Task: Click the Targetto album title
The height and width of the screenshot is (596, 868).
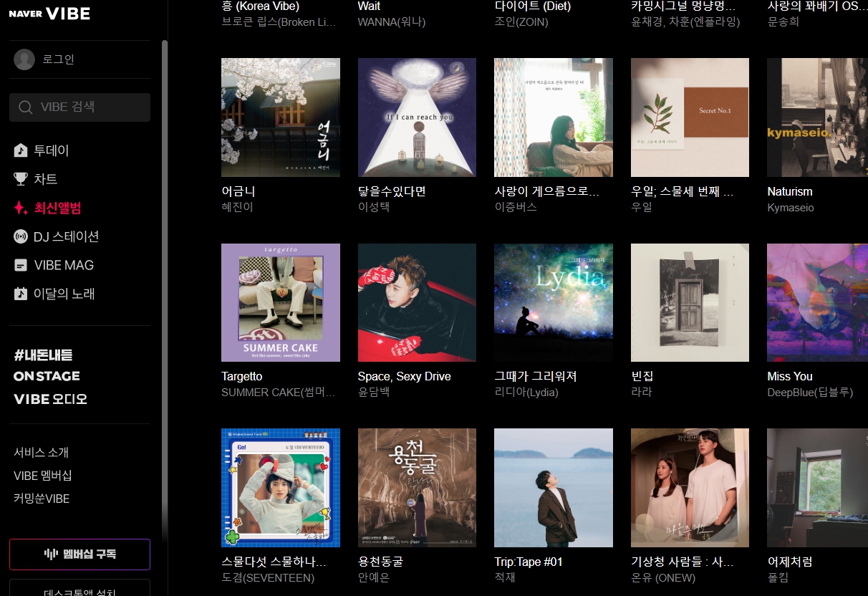Action: click(x=242, y=376)
